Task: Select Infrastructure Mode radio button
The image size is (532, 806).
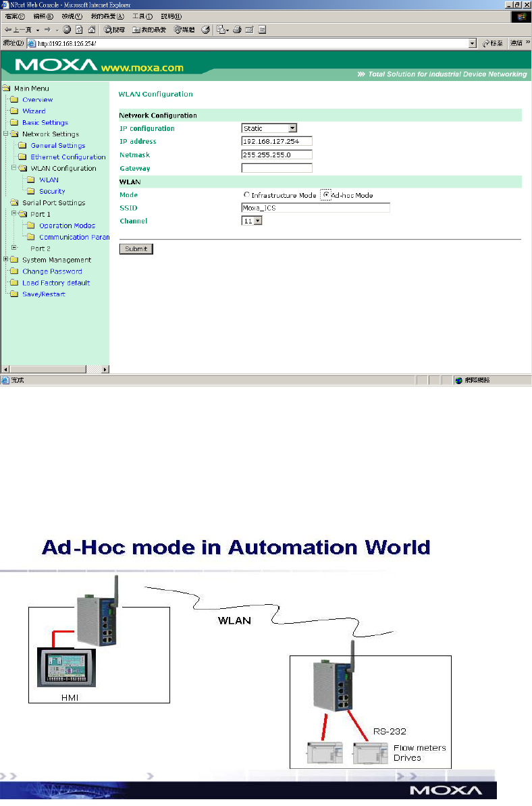Action: 246,195
